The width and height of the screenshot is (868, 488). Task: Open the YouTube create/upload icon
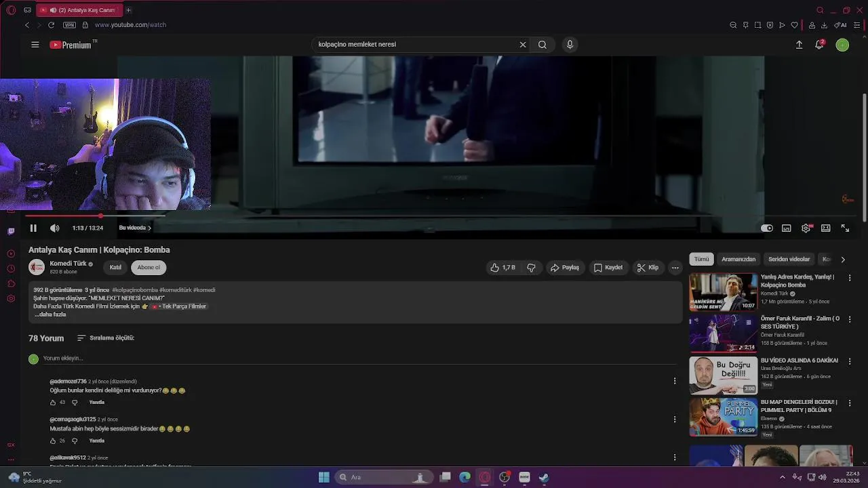(x=799, y=45)
